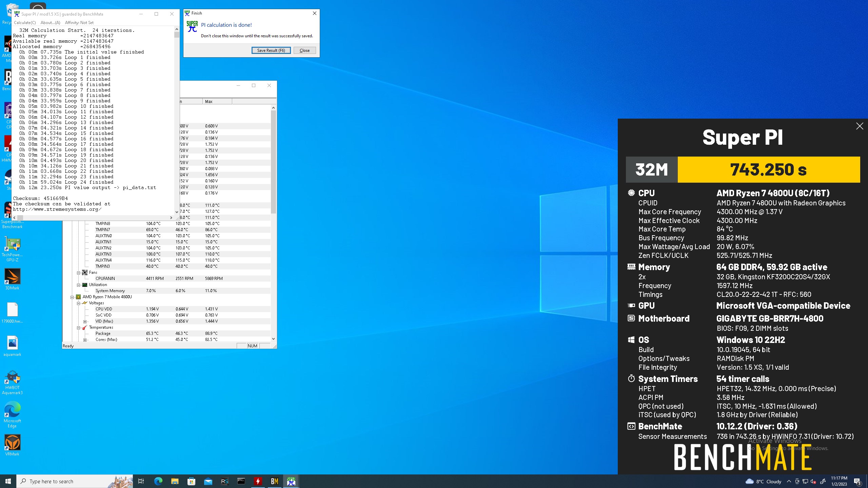Select the AUXTIN4 temperature row
Viewport: 868px width, 488px height.
(x=166, y=260)
